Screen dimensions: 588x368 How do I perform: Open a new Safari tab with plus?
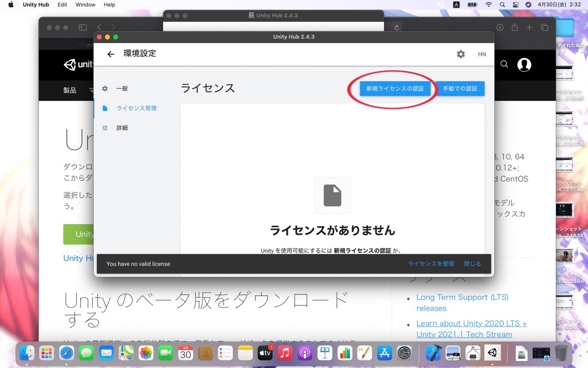click(x=529, y=27)
